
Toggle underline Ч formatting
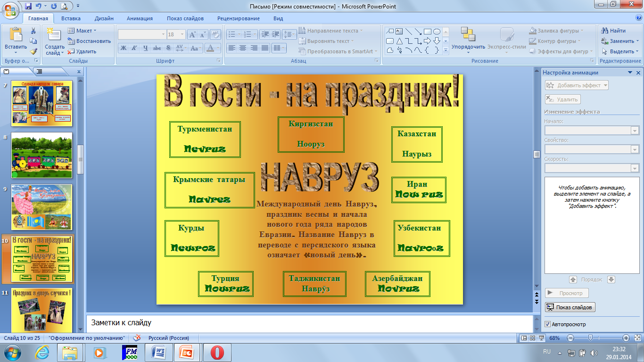(145, 48)
